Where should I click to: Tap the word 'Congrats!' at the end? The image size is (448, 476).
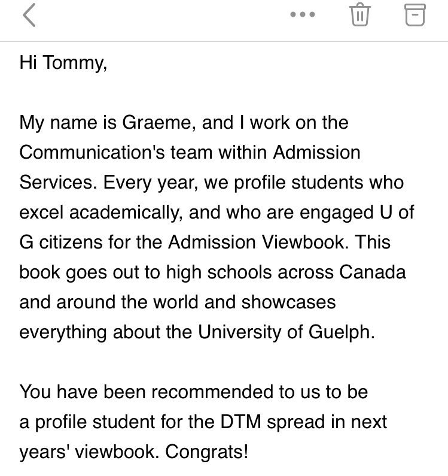pyautogui.click(x=206, y=452)
